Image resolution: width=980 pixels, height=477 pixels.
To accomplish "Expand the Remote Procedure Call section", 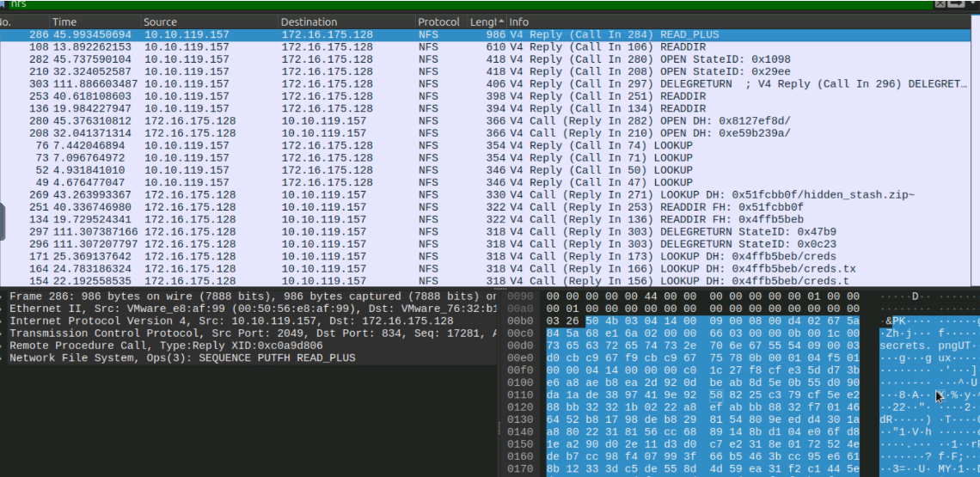I will tap(3, 346).
